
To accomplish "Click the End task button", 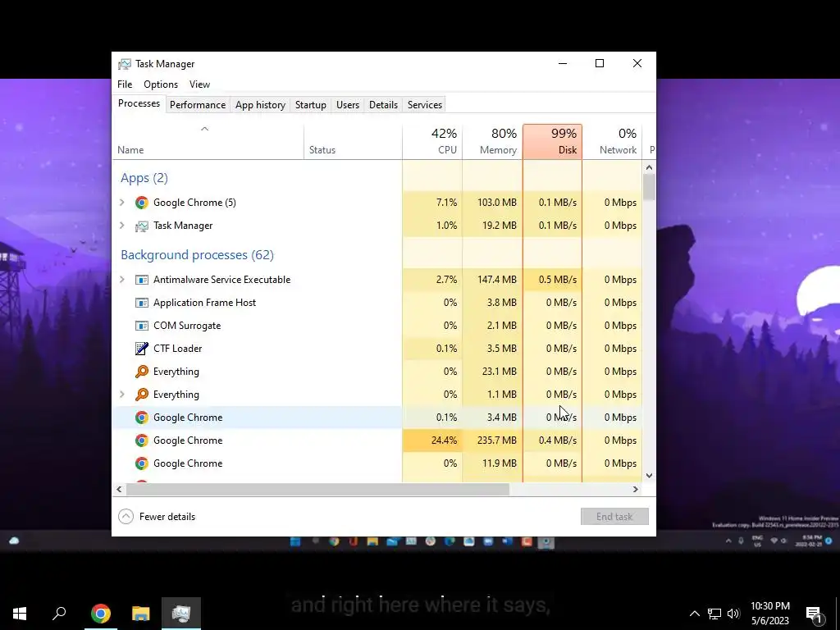I will [614, 517].
